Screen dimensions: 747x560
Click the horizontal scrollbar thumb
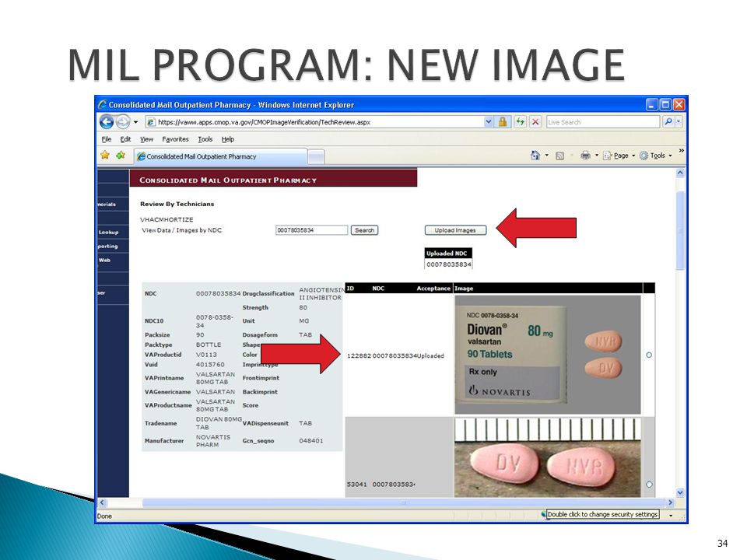(x=403, y=502)
